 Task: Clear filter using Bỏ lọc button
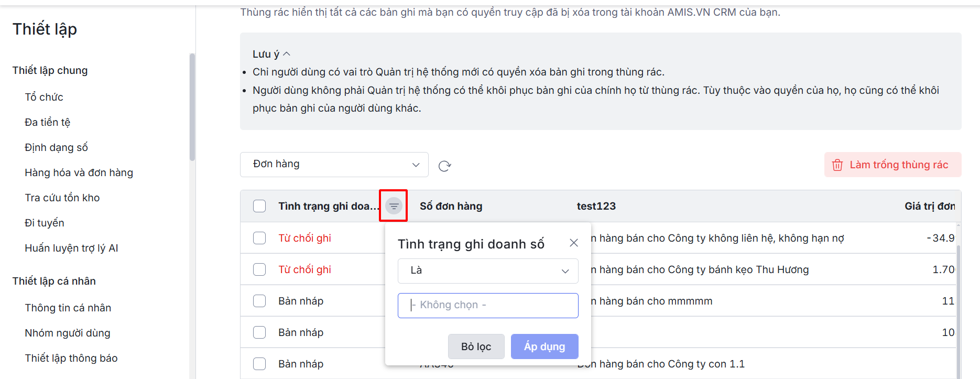(476, 346)
